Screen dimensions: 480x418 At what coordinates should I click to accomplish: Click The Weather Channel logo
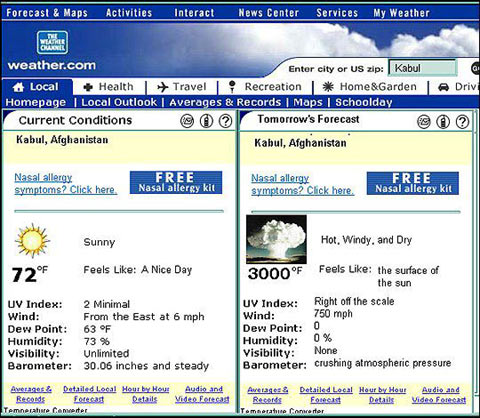click(x=52, y=43)
